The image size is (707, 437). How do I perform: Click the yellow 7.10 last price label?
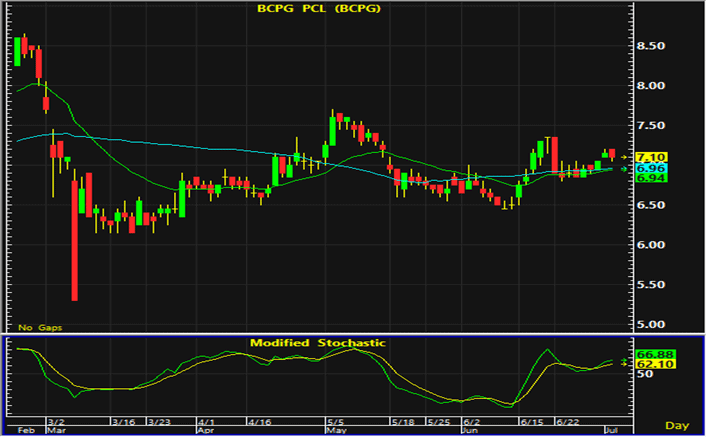(x=651, y=157)
